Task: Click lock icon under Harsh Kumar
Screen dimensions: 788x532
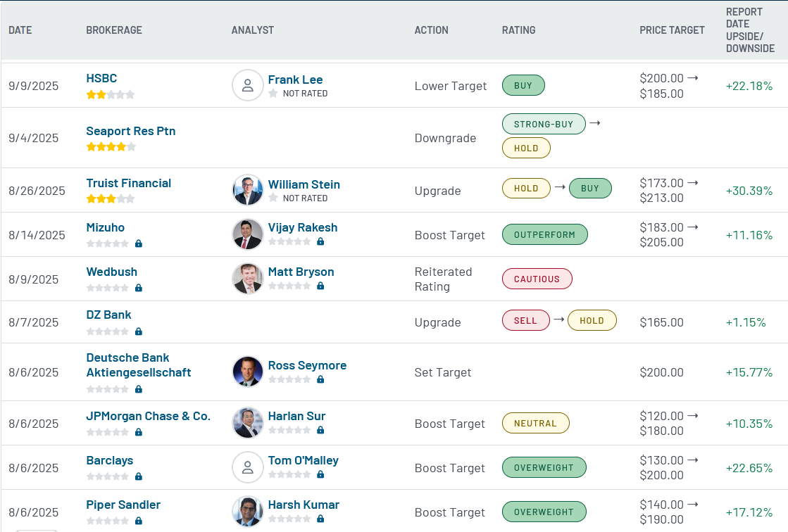Action: pos(320,519)
